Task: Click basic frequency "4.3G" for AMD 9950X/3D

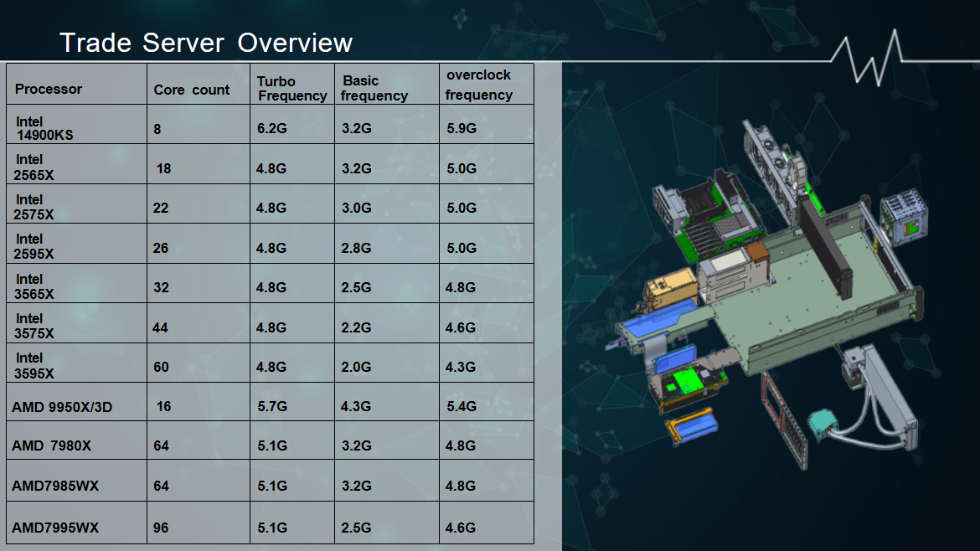Action: click(x=356, y=406)
